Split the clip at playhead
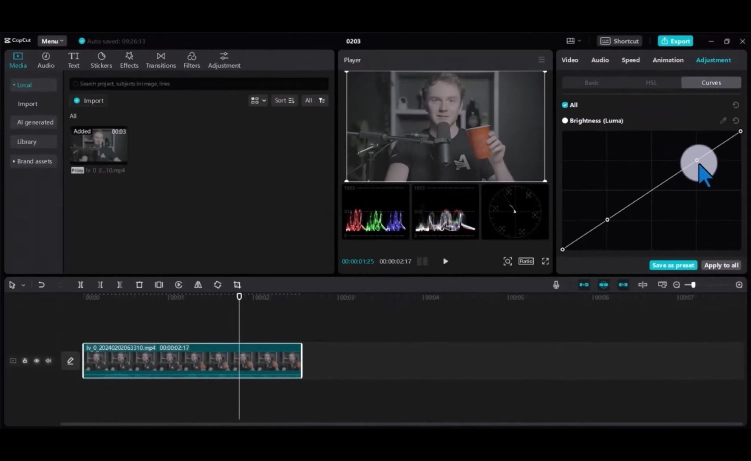The image size is (751, 461). click(x=80, y=285)
